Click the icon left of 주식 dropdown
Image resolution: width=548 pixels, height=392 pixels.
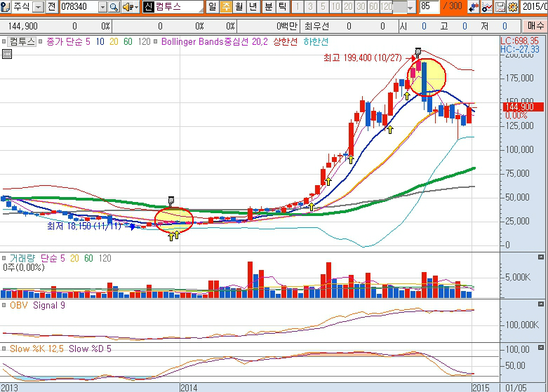(x=6, y=6)
